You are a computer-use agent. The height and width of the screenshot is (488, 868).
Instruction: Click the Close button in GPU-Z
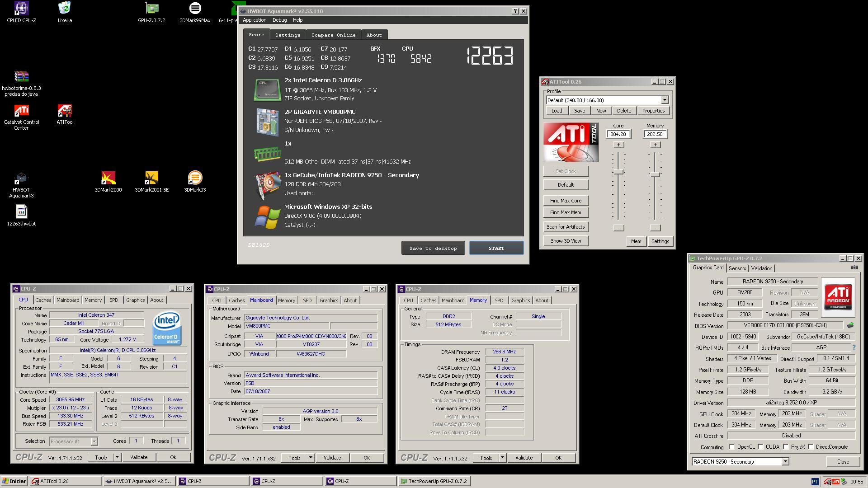pyautogui.click(x=843, y=462)
